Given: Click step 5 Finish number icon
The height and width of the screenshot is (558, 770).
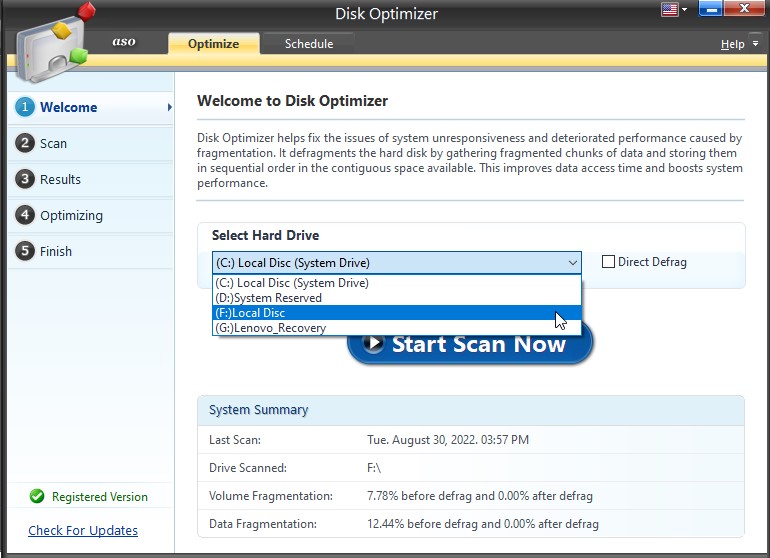Looking at the screenshot, I should 25,251.
